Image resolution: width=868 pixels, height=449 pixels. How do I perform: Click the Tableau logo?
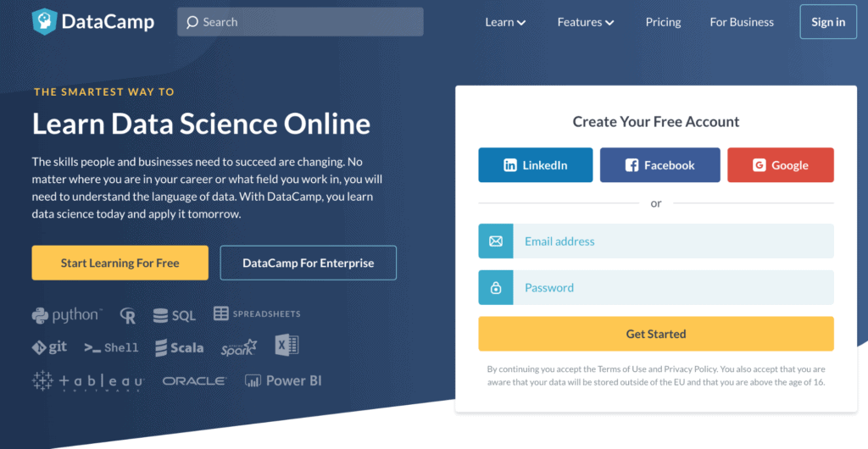(88, 381)
